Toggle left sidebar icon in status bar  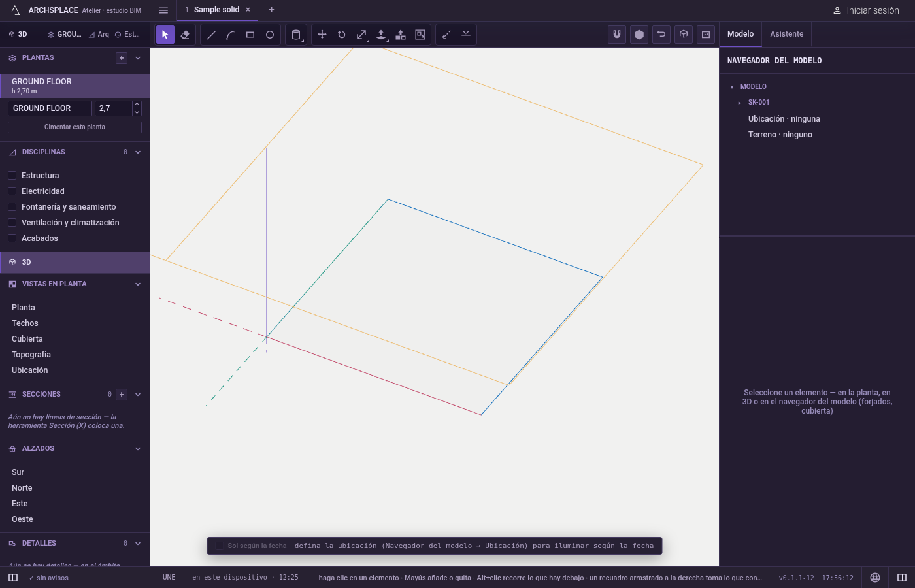coord(13,578)
